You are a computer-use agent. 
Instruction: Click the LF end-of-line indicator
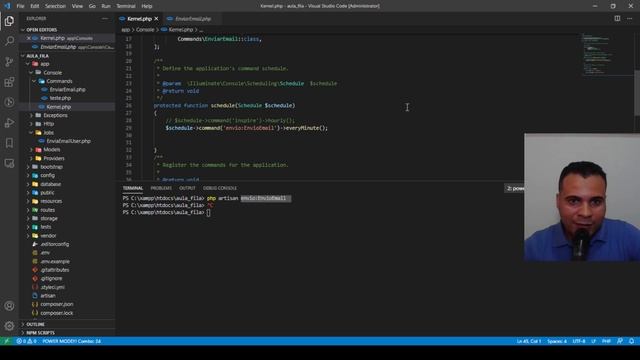pyautogui.click(x=593, y=341)
